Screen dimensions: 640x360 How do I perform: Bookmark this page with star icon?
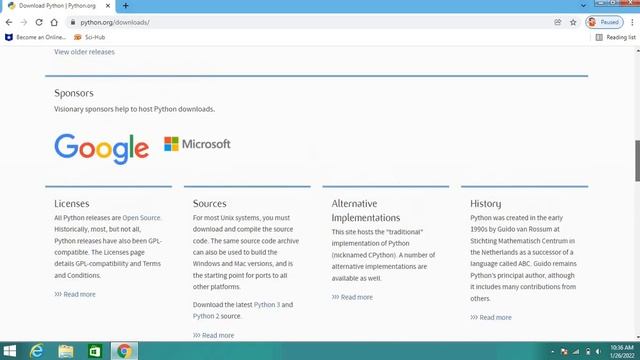click(573, 22)
